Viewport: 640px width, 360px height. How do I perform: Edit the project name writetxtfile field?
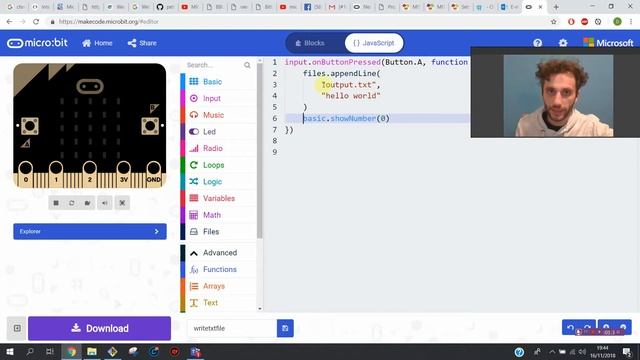coord(232,328)
